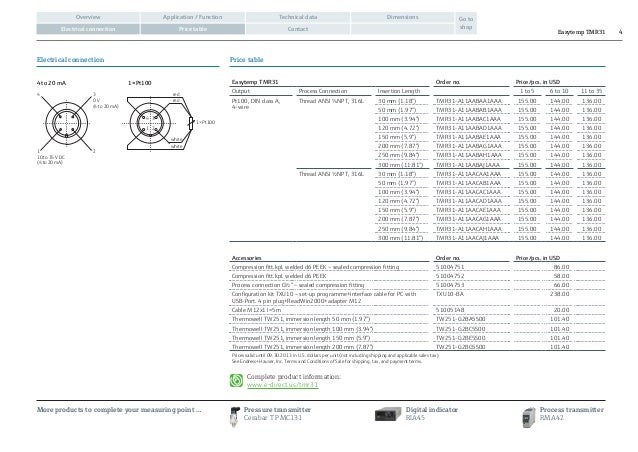Select accessory order number 51004752
This screenshot has width=638, height=452.
[x=450, y=276]
